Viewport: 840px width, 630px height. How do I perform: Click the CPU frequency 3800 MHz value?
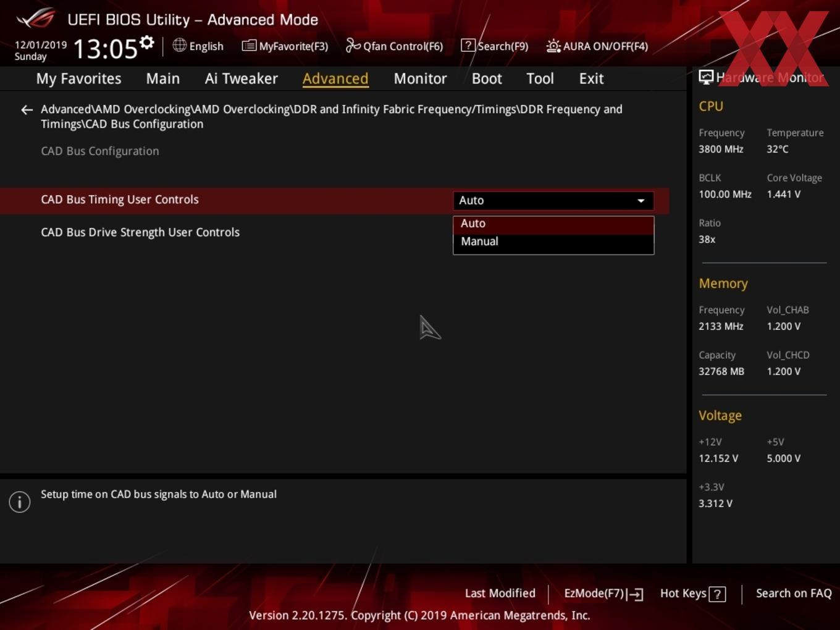(721, 149)
